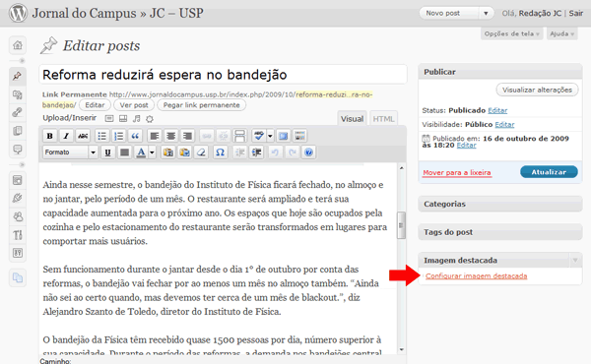Remove formatting with the eraser icon
The height and width of the screenshot is (364, 591).
tap(201, 152)
